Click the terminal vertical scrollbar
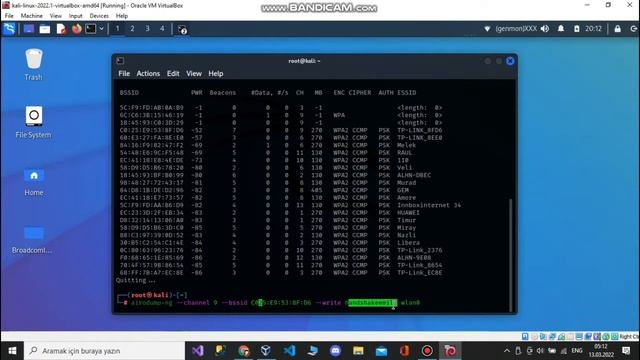The image size is (640, 360). coord(511,255)
